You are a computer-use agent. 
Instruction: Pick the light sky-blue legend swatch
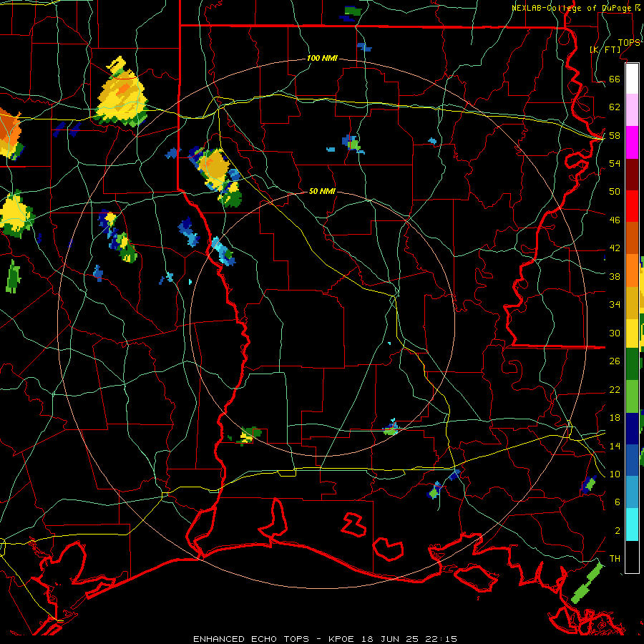(632, 492)
